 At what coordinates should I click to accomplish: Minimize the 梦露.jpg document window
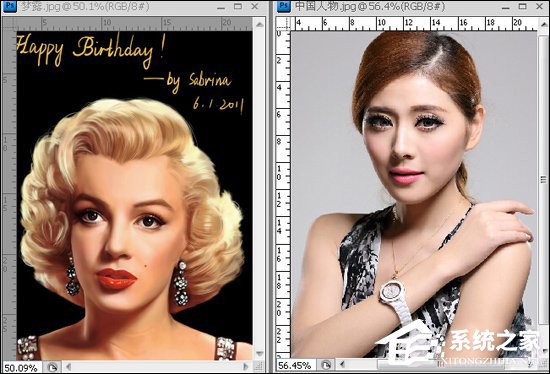pos(221,7)
